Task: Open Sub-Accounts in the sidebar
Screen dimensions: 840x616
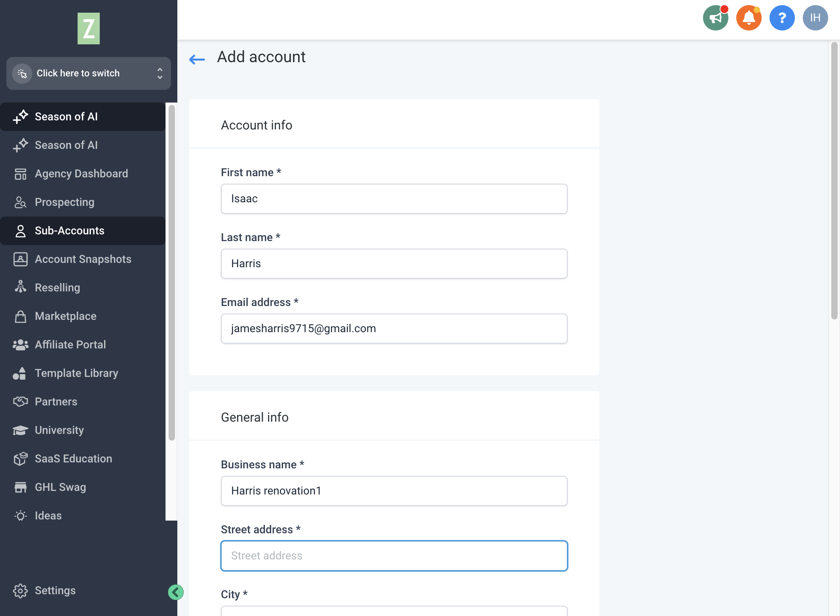Action: point(83,231)
